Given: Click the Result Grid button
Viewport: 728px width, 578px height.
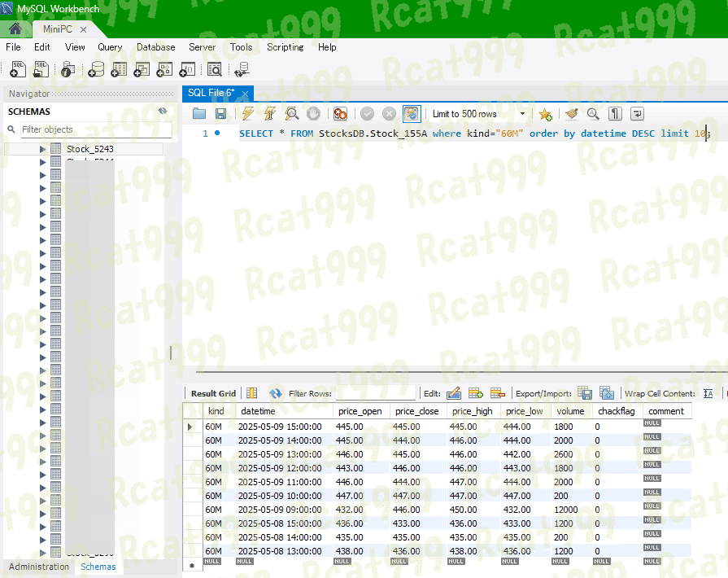Looking at the screenshot, I should click(213, 393).
